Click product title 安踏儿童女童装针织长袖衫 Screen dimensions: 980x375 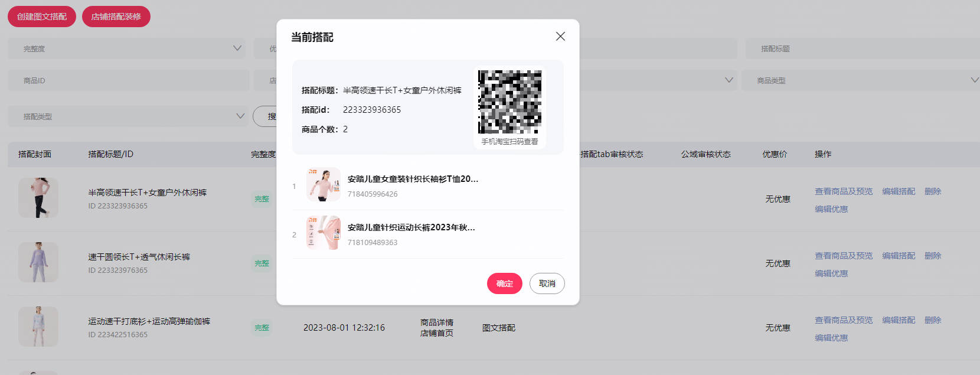tap(413, 179)
